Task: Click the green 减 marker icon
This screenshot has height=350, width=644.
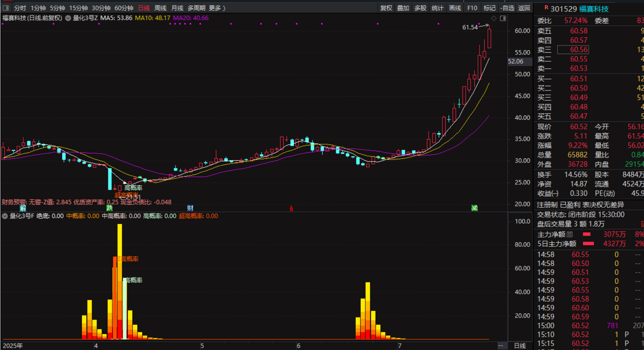Action: pyautogui.click(x=474, y=208)
